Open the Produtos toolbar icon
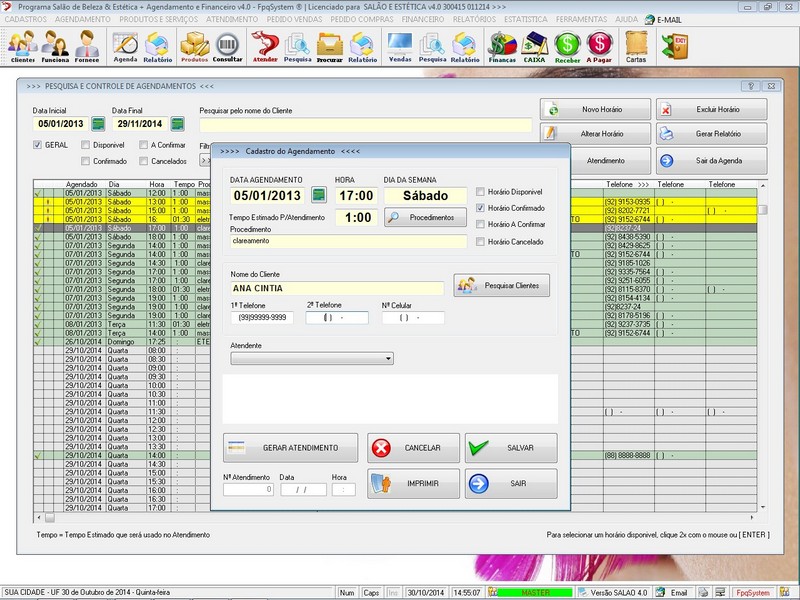This screenshot has width=800, height=600. point(194,45)
